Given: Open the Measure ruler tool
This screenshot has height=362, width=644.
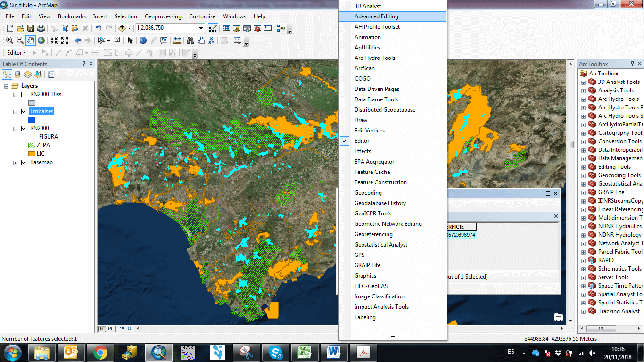Looking at the screenshot, I should point(177,41).
